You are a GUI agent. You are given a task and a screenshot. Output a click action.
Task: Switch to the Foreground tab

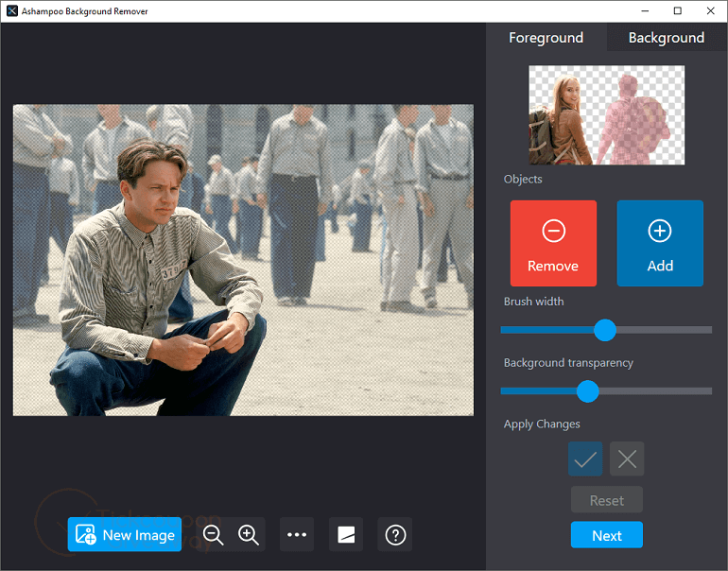(x=546, y=37)
